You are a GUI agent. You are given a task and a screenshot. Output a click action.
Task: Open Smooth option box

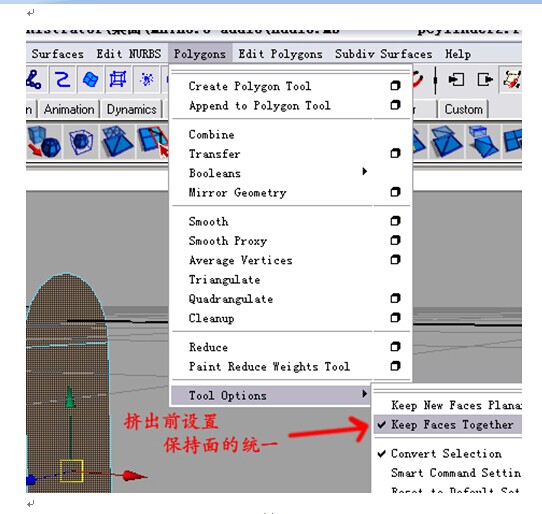pos(395,221)
